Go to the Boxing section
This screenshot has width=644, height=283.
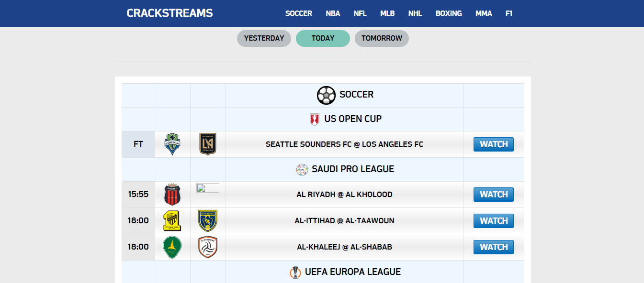449,13
